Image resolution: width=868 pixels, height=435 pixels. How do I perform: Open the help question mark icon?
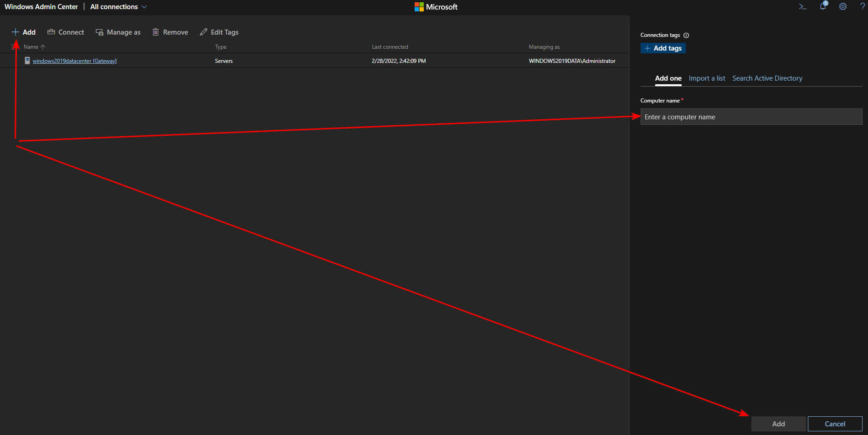(862, 6)
